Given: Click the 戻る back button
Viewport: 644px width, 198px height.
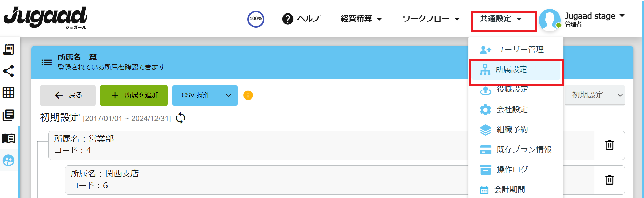Looking at the screenshot, I should click(68, 95).
